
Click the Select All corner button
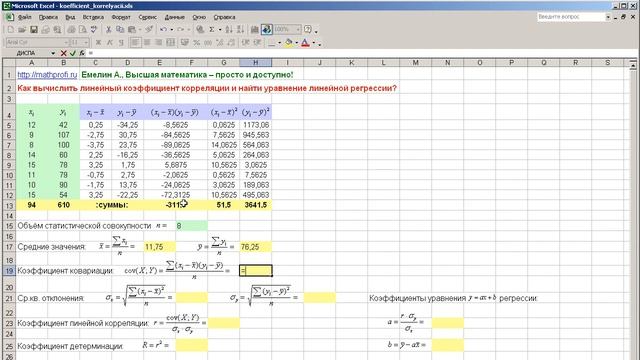click(x=9, y=62)
